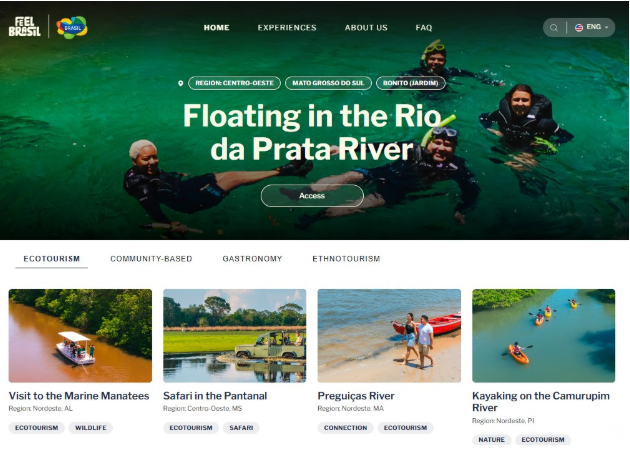Open the Experiences menu

[x=287, y=28]
